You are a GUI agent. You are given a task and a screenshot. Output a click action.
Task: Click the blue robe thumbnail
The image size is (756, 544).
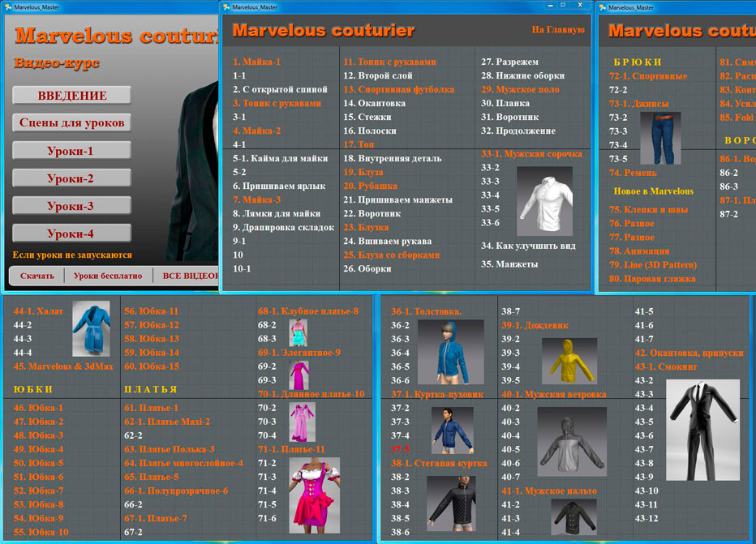[x=91, y=328]
